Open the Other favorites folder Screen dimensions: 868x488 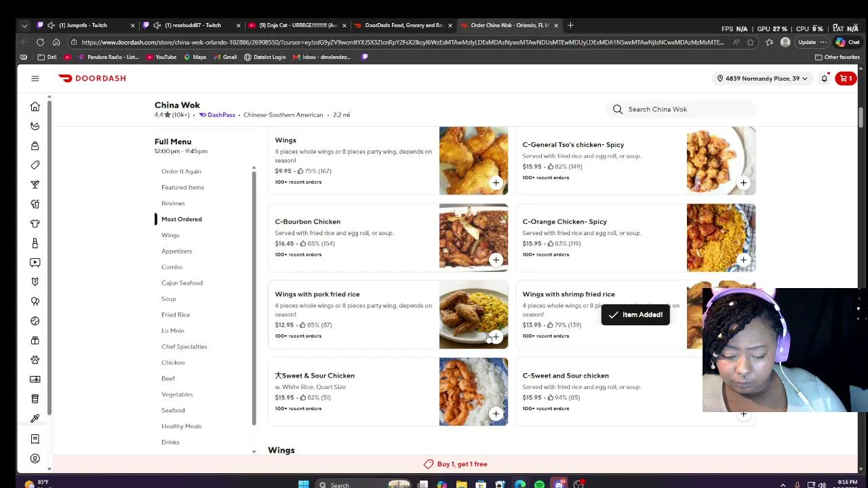click(837, 57)
